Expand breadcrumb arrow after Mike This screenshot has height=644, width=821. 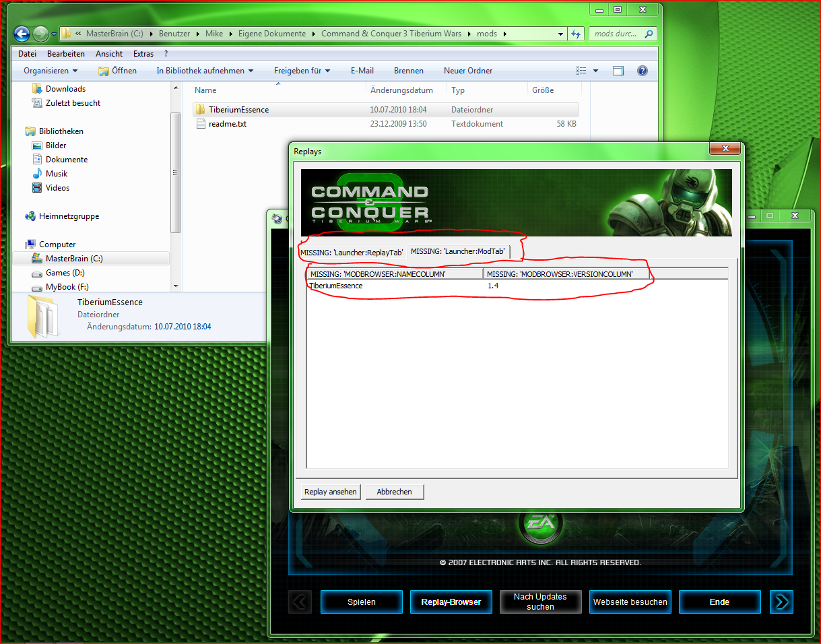point(230,34)
